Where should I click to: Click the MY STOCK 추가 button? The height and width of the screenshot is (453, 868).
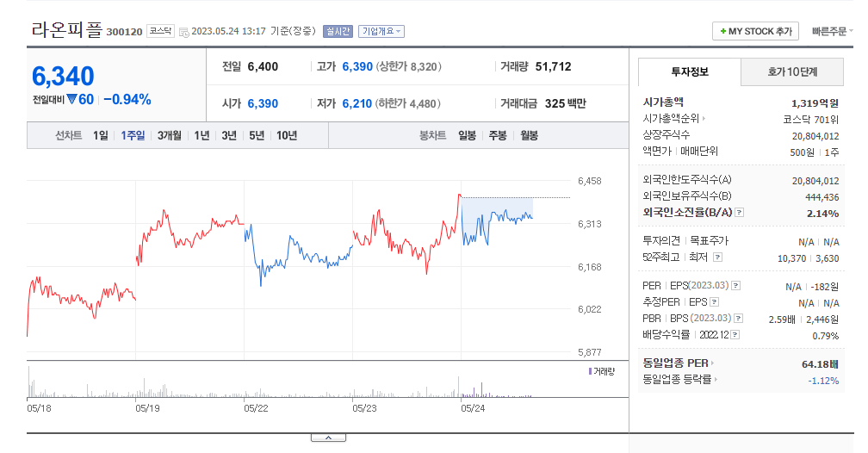756,32
